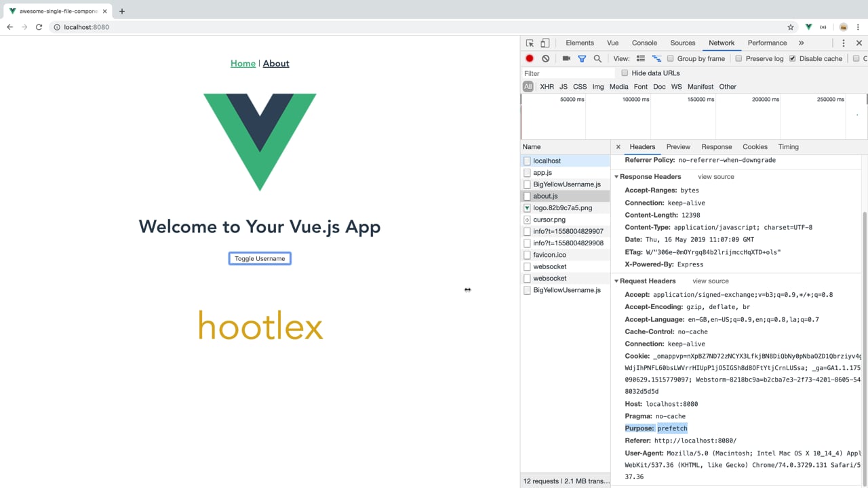Clear the network log
Screen dimensions: 868x488
click(x=545, y=58)
